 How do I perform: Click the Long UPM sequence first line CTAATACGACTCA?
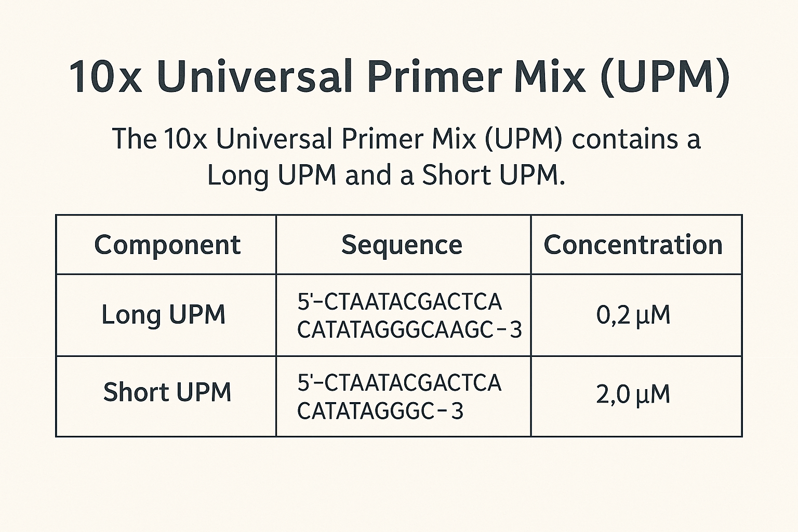400,302
